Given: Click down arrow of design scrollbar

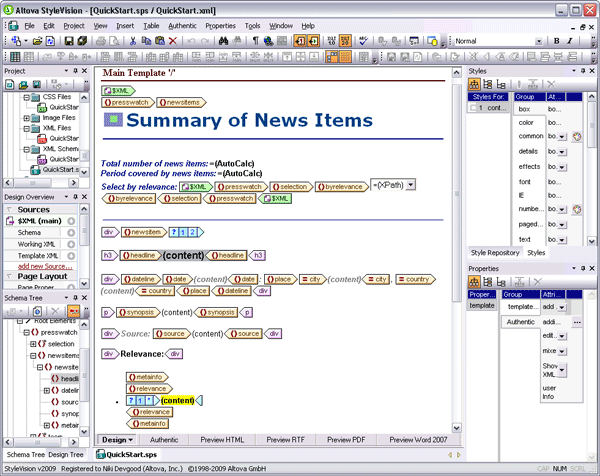Looking at the screenshot, I should 457,428.
